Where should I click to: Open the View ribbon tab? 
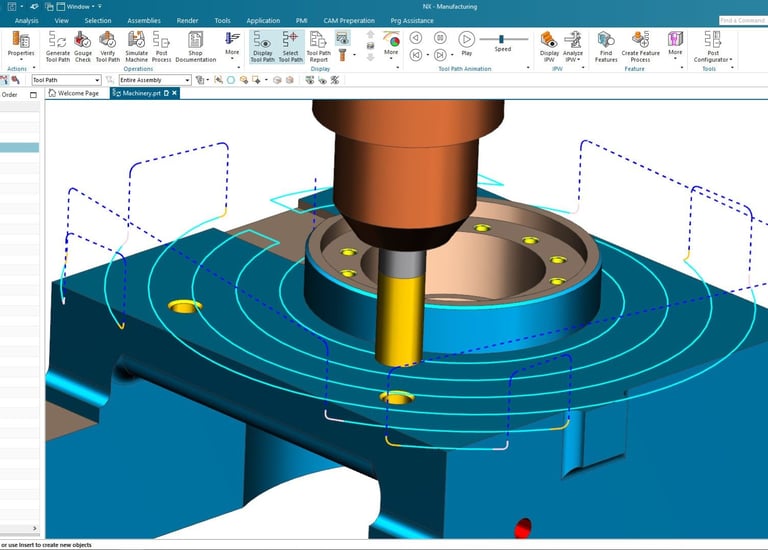coord(62,21)
